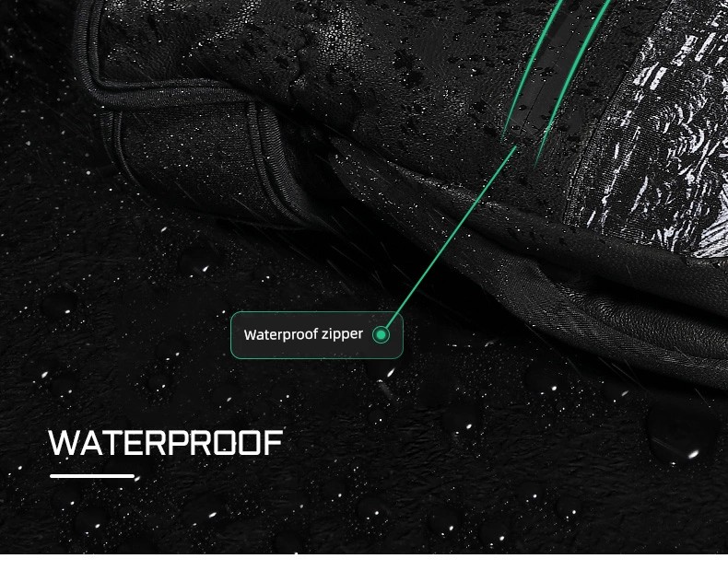Click the word 'Waterproof' in the callout box
This screenshot has width=728, height=582.
(281, 334)
